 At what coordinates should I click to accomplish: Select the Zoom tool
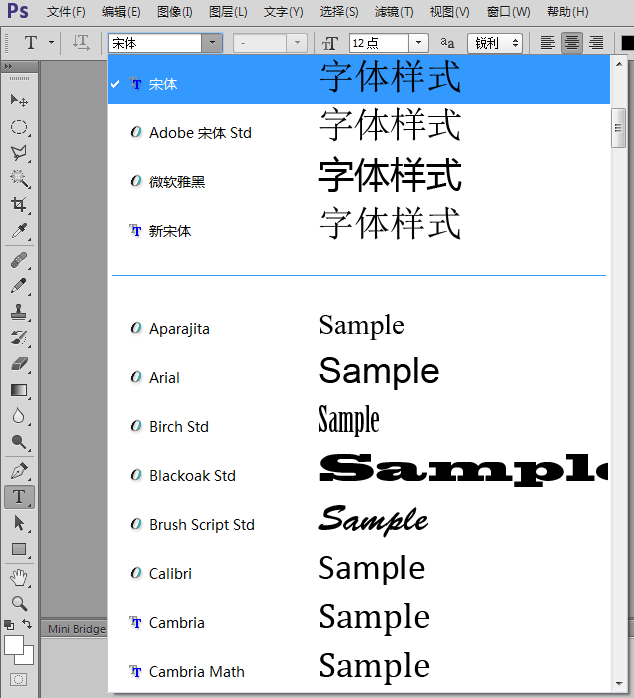point(19,603)
